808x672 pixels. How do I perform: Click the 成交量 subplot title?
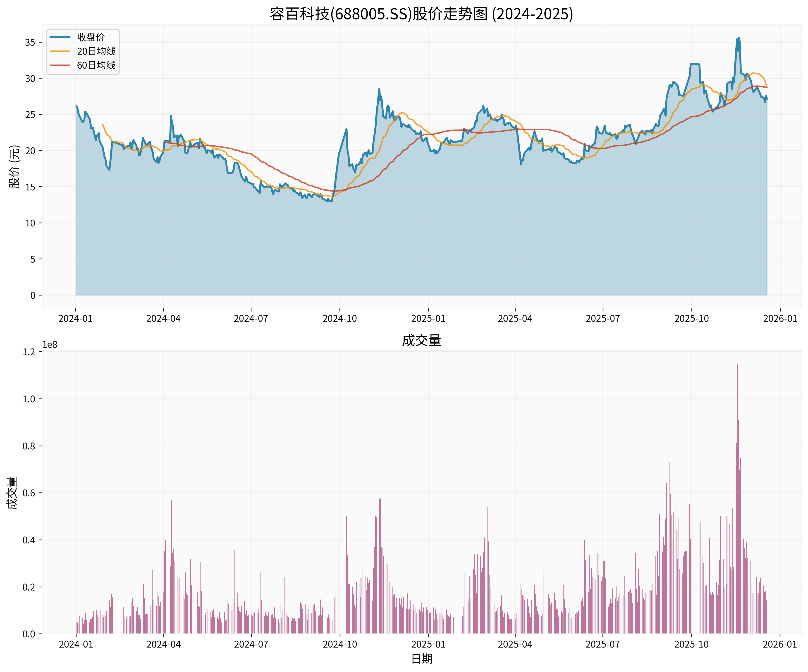point(421,340)
